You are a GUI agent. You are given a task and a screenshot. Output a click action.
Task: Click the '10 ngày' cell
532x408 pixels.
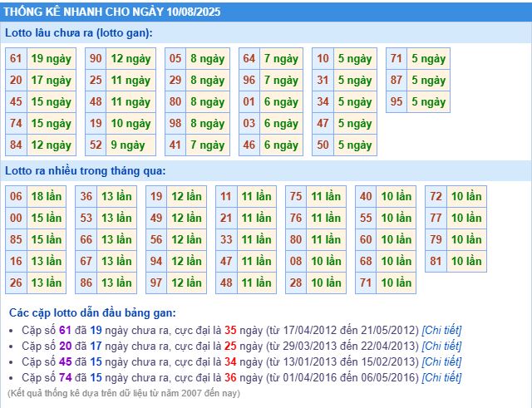tap(131, 124)
